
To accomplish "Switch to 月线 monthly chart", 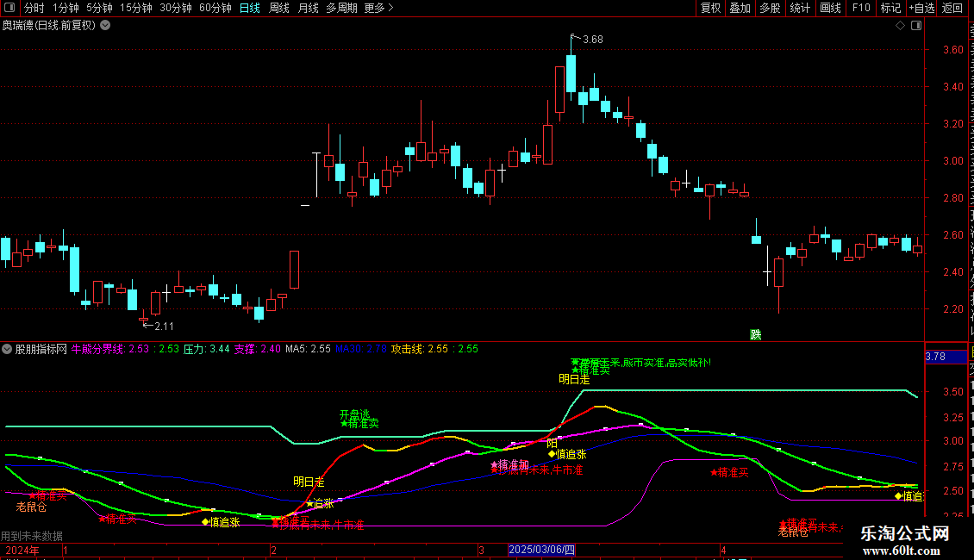I will [x=308, y=8].
